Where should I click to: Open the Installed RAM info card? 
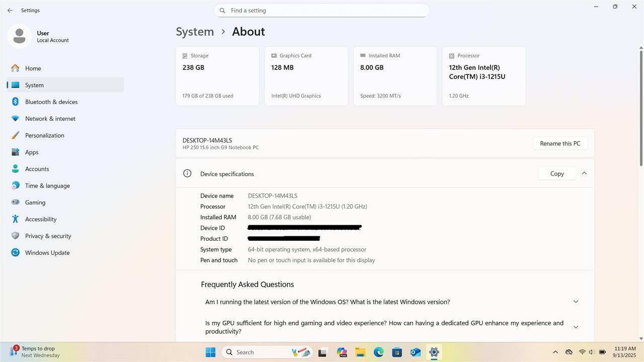coord(395,76)
